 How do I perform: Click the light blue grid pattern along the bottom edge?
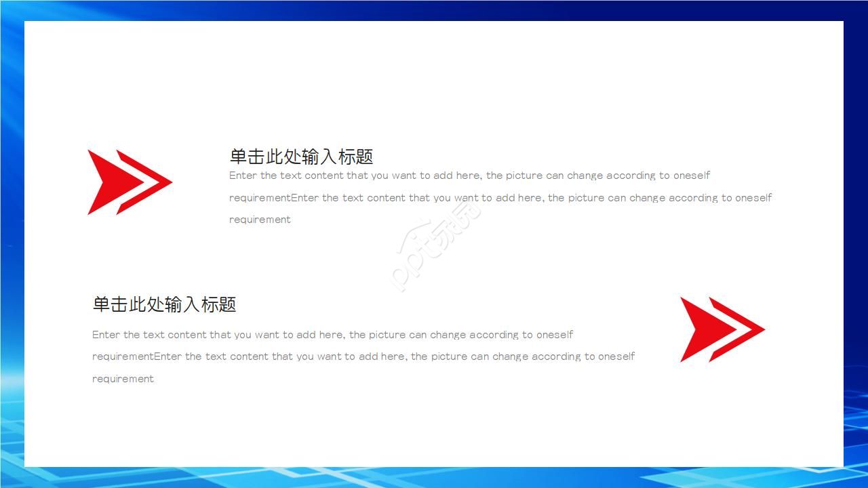coord(434,477)
